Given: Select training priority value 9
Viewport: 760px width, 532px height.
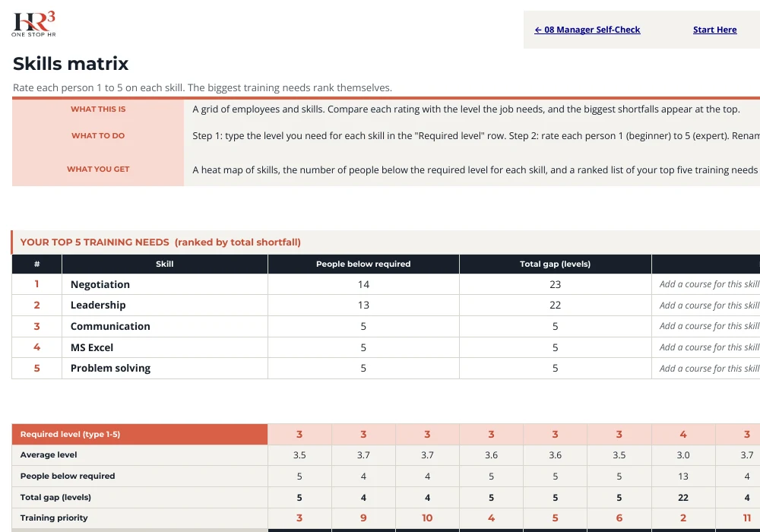Looking at the screenshot, I should click(x=363, y=518).
